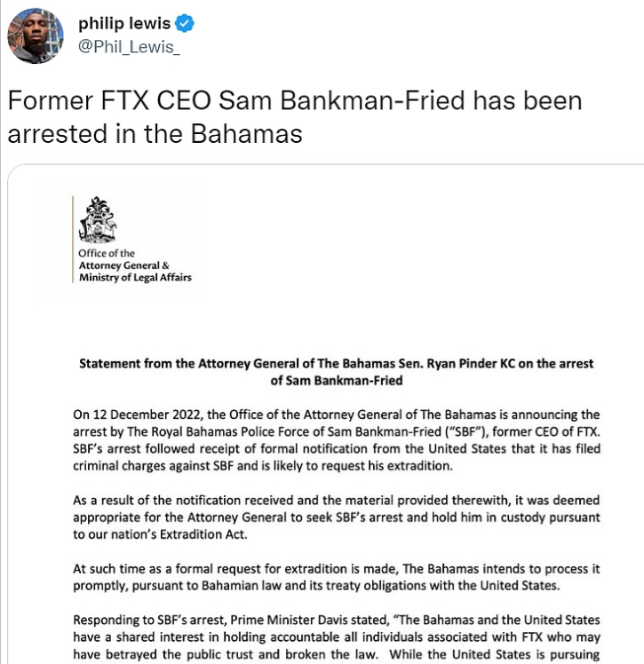Image resolution: width=644 pixels, height=664 pixels.
Task: Click the bold statement heading
Action: pyautogui.click(x=336, y=372)
